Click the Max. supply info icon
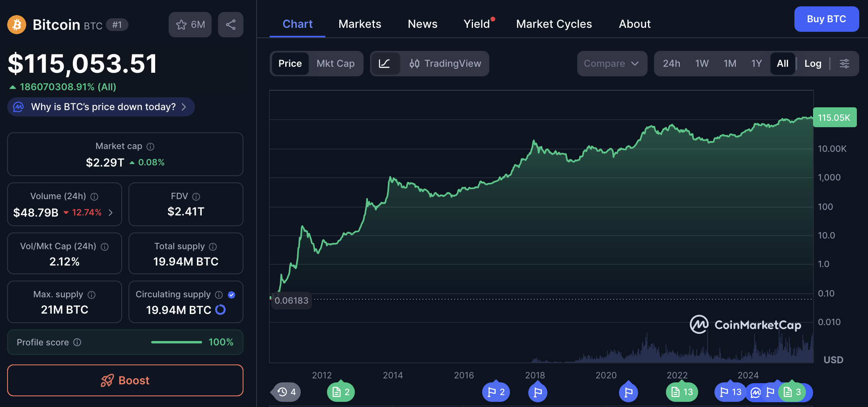The width and height of the screenshot is (868, 407). (x=91, y=295)
